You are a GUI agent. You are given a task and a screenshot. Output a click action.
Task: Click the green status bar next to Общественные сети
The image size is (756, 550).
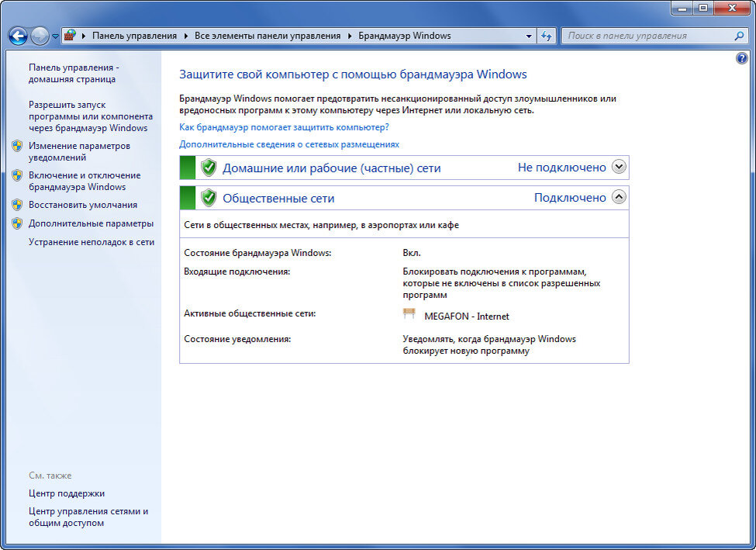pos(186,198)
